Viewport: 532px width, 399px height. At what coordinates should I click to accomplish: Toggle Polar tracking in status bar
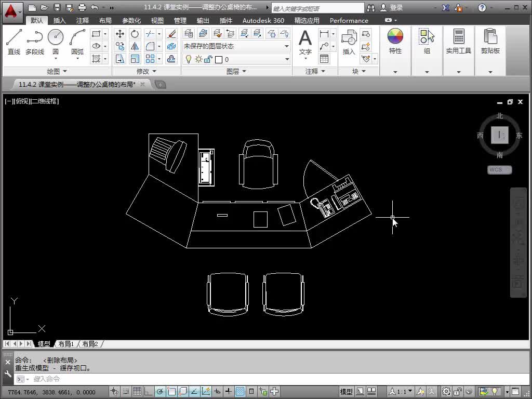(x=160, y=392)
